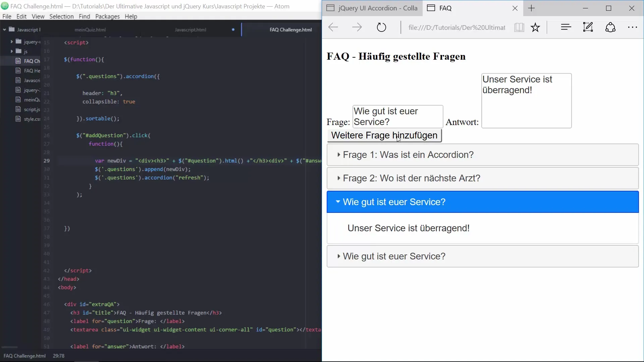Screen dimensions: 644x362
Task: Click the jquery folder icon in tree
Action: tap(19, 42)
